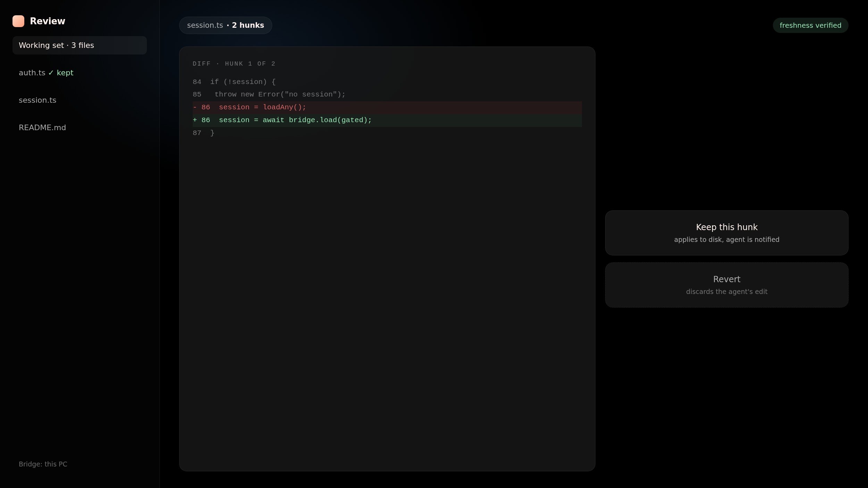This screenshot has height=488, width=868.
Task: Open auth.ts in the file list
Action: [x=80, y=73]
